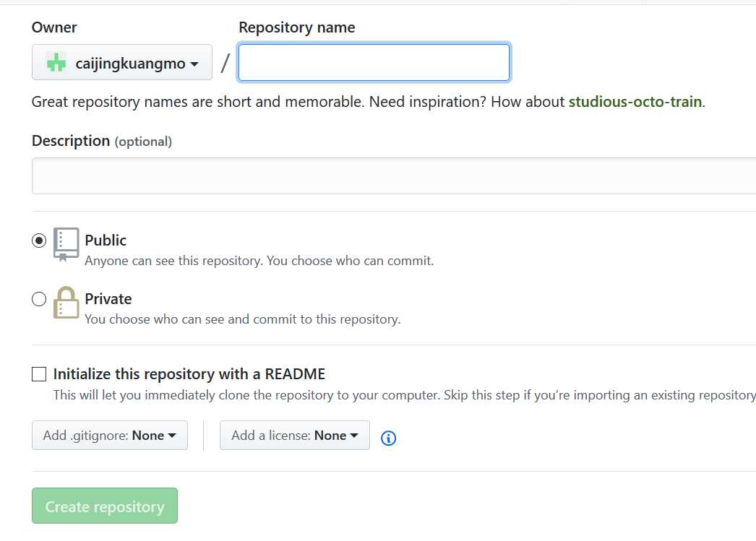Click the Owner label
Viewport: 756px width, 541px height.
[x=54, y=27]
